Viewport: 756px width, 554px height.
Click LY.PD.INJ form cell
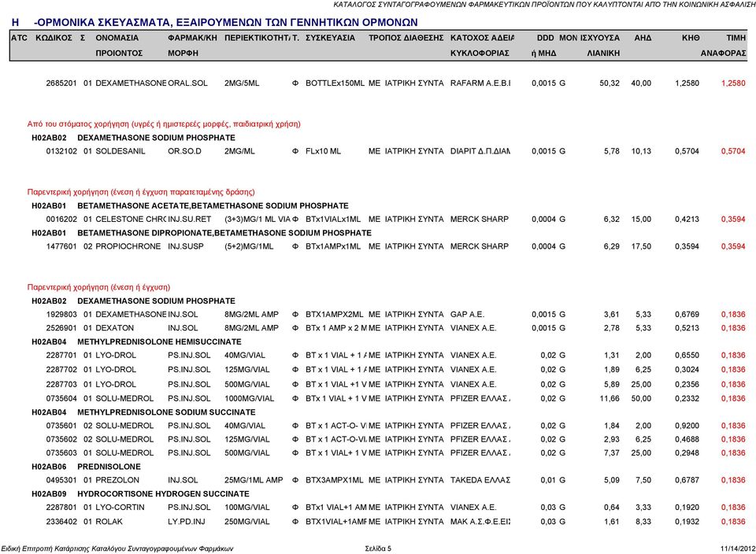[x=187, y=521]
